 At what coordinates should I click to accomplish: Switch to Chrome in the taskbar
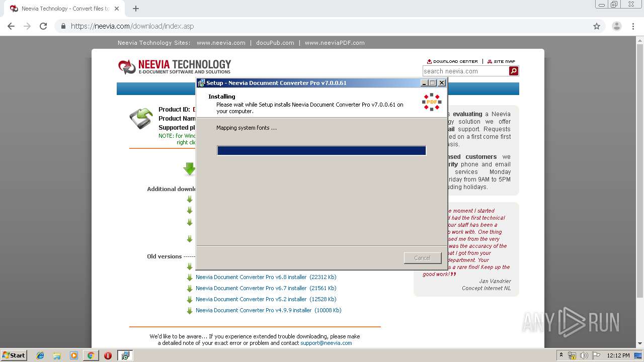(91, 355)
